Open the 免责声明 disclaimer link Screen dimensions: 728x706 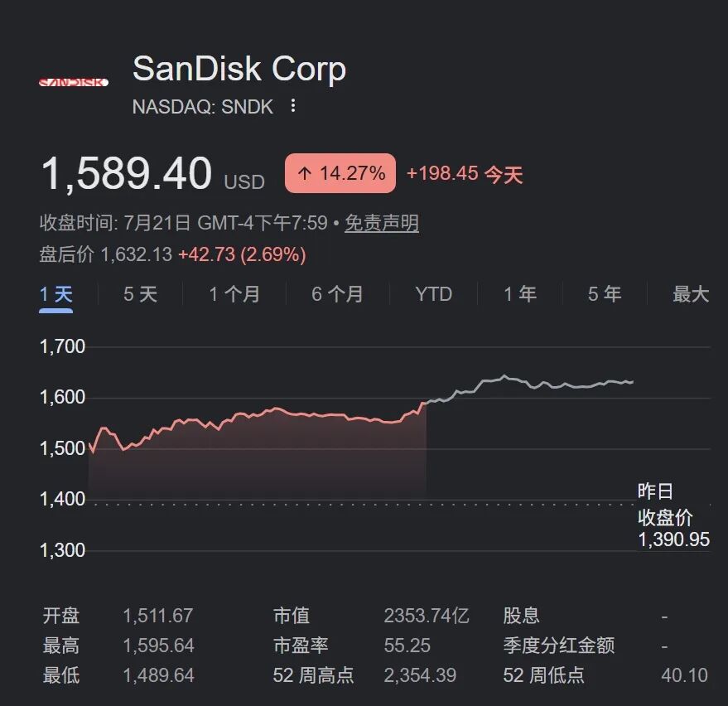click(x=382, y=223)
